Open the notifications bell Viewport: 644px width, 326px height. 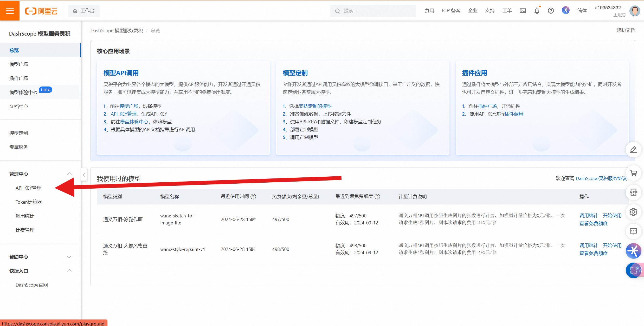537,11
